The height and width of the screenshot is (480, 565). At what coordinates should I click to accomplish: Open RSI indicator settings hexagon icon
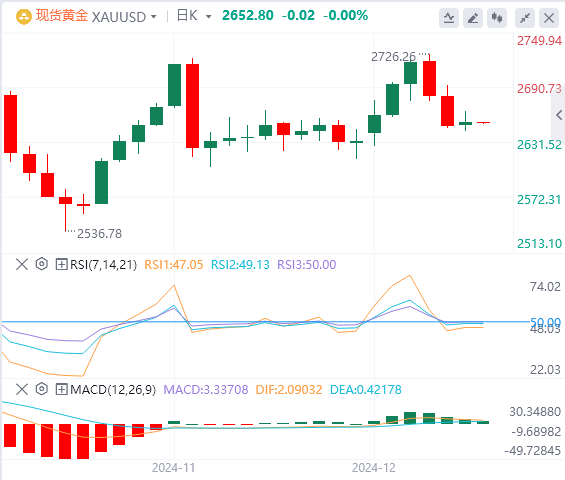pos(42,264)
